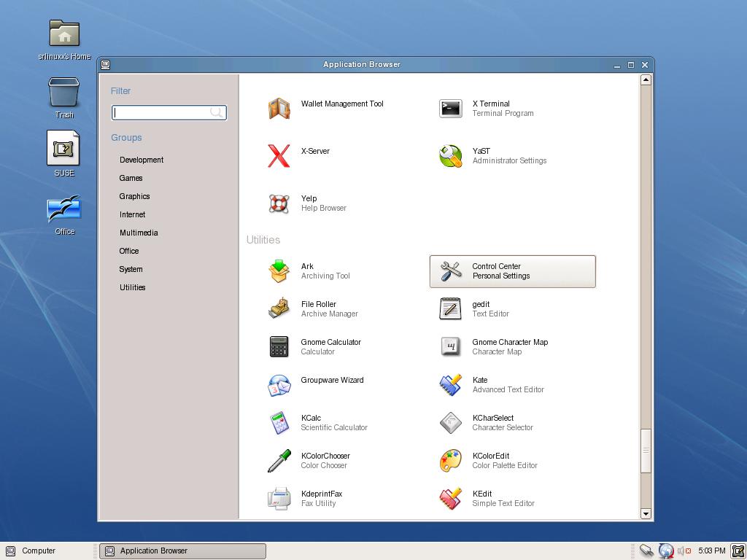Open YaST Administrator Settings icon
Image resolution: width=747 pixels, height=560 pixels.
click(x=450, y=156)
